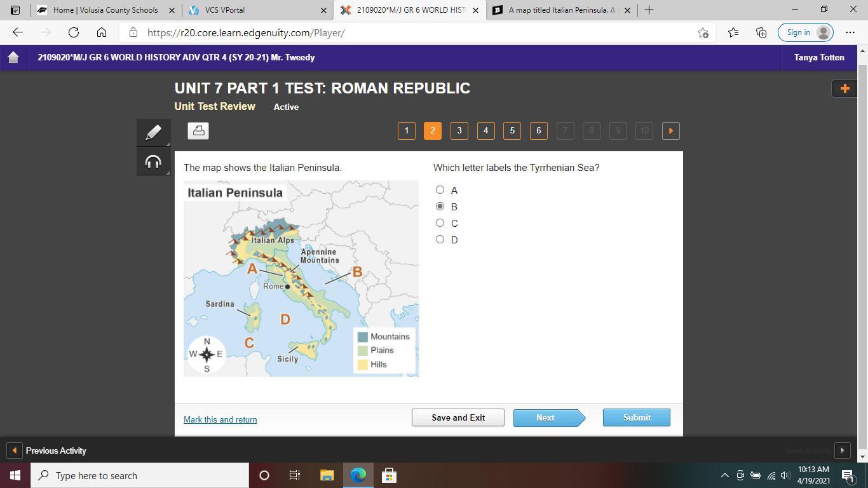Jump to question 5
This screenshot has width=868, height=488.
click(x=512, y=131)
